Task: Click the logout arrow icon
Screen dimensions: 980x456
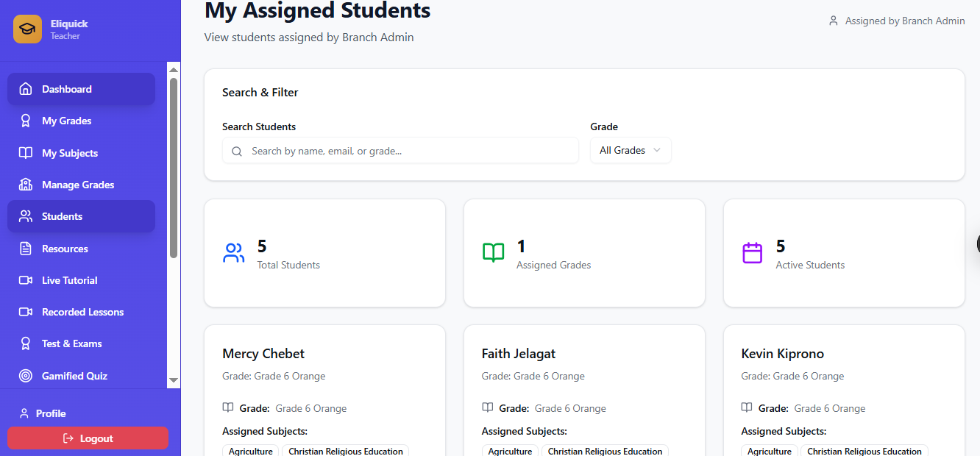Action: click(68, 438)
